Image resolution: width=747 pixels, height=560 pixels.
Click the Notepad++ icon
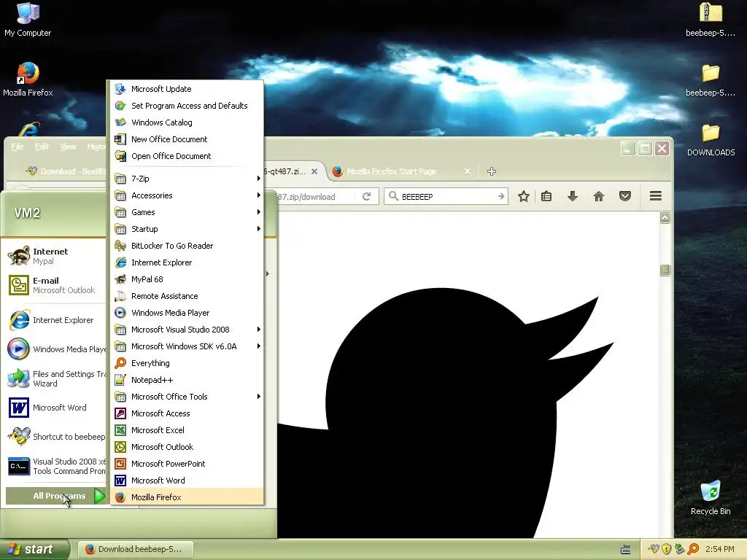point(120,380)
